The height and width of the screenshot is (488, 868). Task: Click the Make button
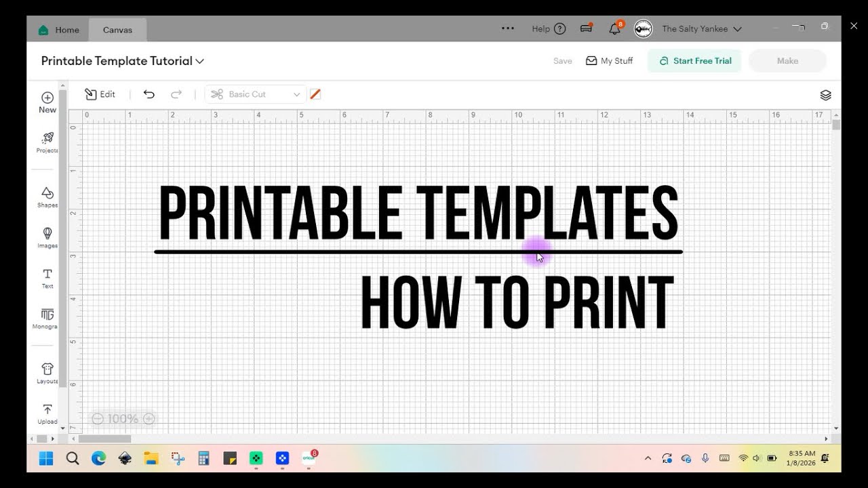click(787, 61)
